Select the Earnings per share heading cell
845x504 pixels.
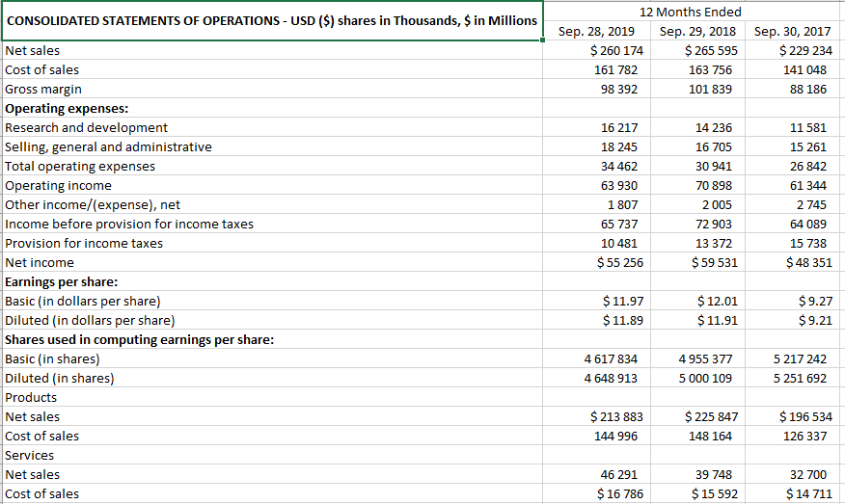(62, 281)
